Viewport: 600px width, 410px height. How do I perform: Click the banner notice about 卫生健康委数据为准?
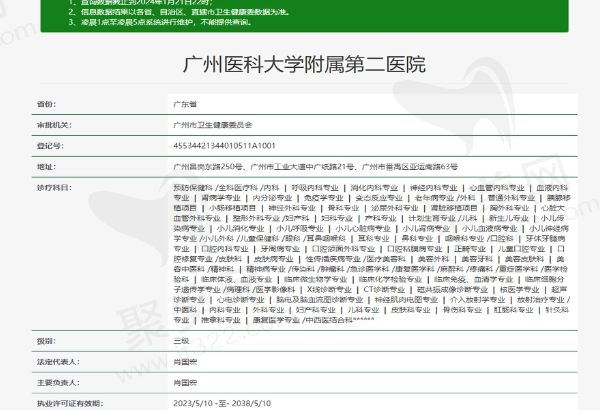tap(180, 12)
